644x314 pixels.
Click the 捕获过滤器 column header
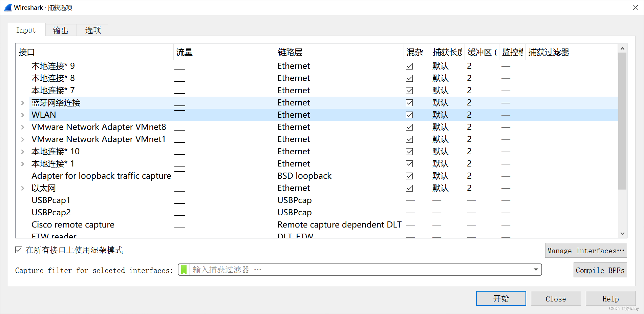point(572,52)
